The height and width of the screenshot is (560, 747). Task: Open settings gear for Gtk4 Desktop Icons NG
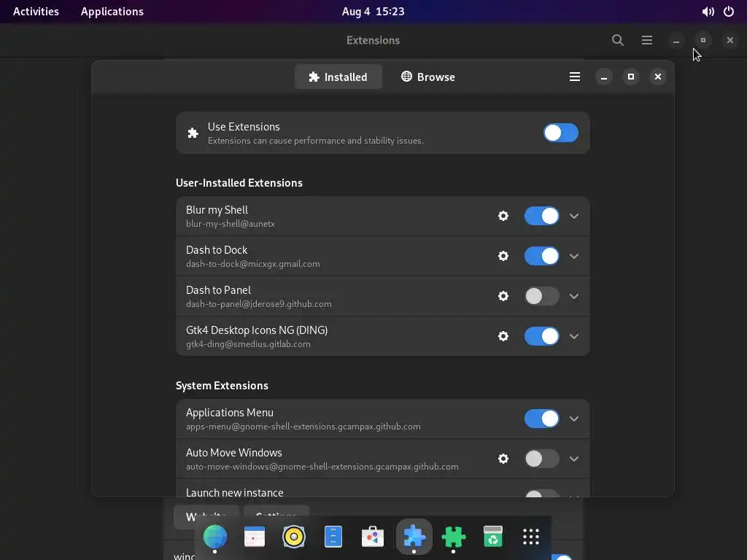coord(503,336)
